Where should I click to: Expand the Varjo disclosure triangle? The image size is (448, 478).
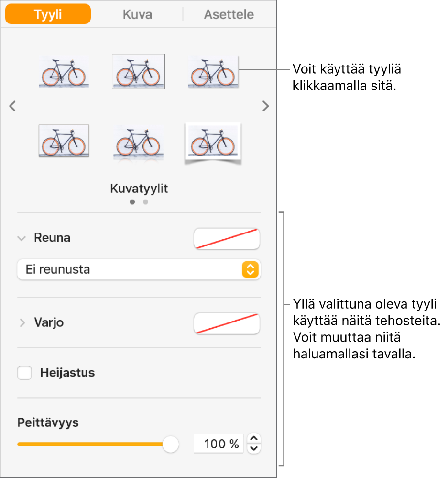[21, 323]
